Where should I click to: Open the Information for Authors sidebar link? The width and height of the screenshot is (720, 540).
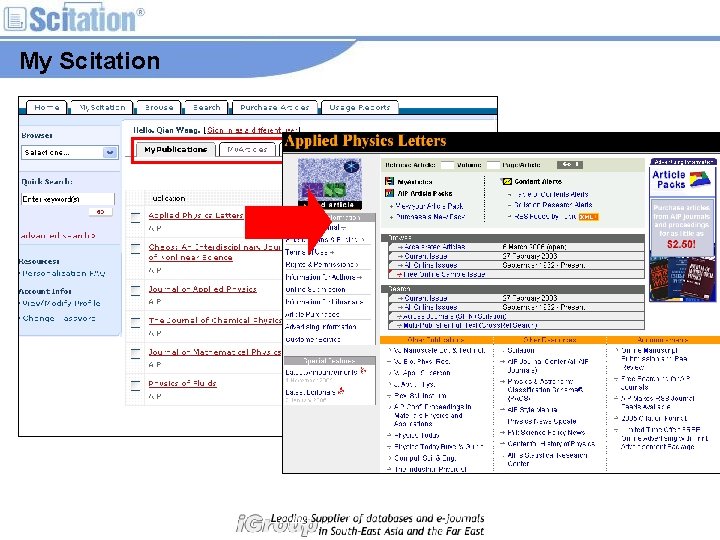coord(321,277)
